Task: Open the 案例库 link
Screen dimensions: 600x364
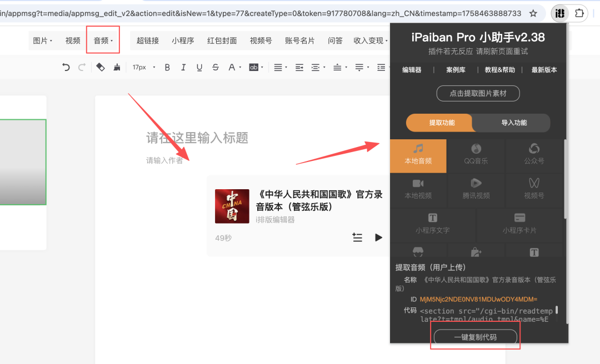Action: (456, 70)
